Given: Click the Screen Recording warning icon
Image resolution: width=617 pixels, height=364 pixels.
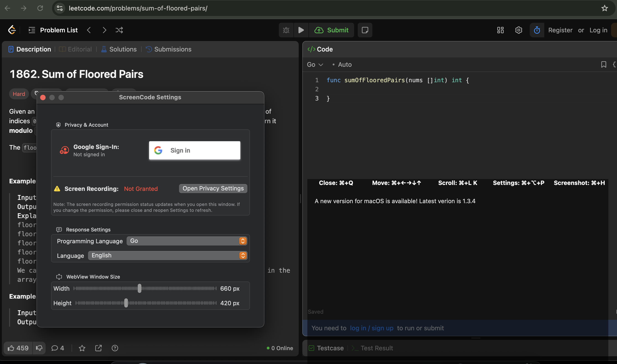Looking at the screenshot, I should coord(57,188).
